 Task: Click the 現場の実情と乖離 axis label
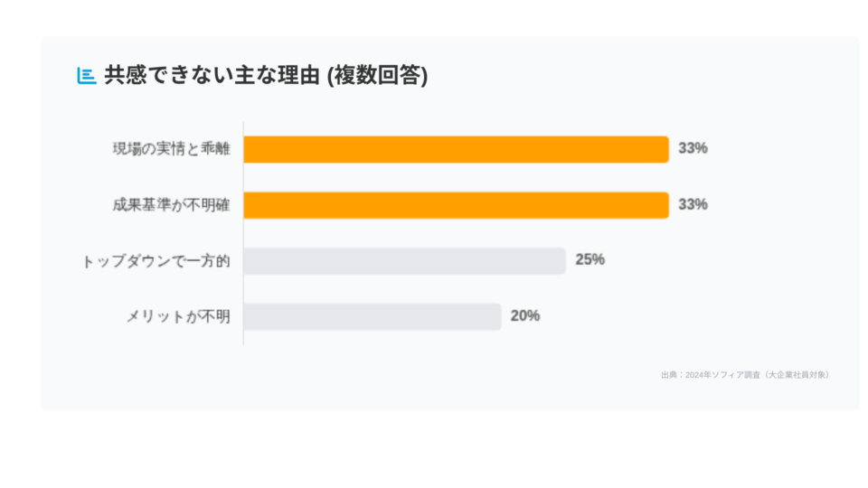click(x=171, y=149)
